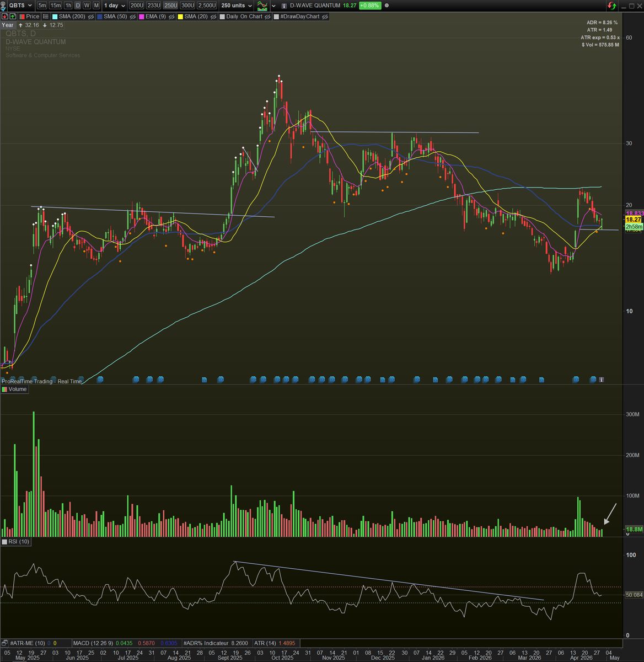644x662 pixels.
Task: Set history to 250U
Action: (x=171, y=6)
